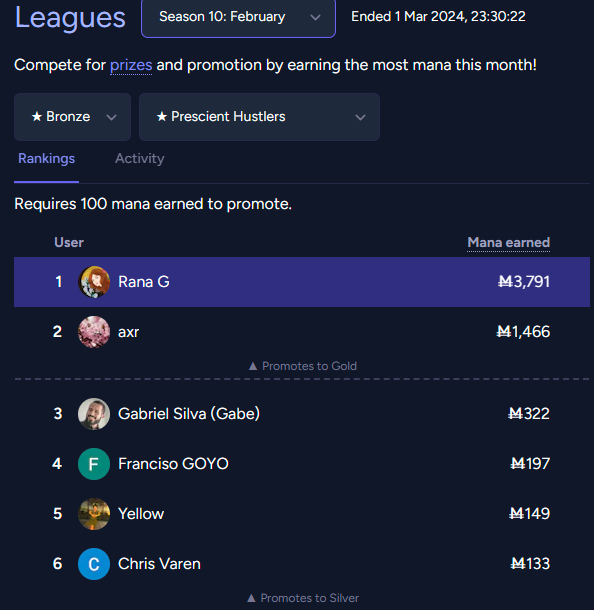Open the Franciso GOYO user name
Viewport: 594px width, 610px height.
pyautogui.click(x=173, y=464)
